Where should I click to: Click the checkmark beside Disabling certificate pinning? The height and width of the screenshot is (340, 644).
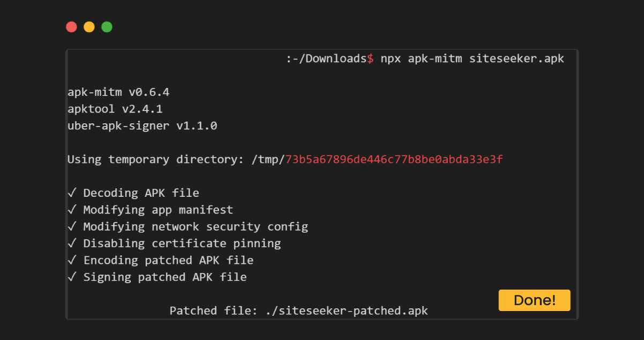(x=72, y=243)
